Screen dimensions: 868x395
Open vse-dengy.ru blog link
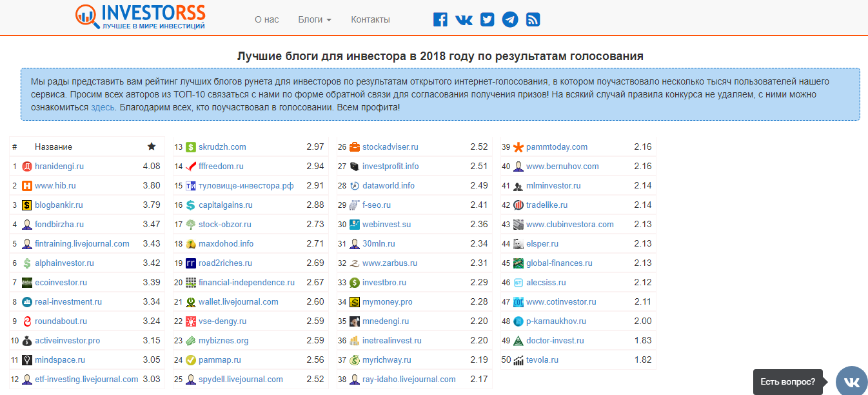pos(222,321)
